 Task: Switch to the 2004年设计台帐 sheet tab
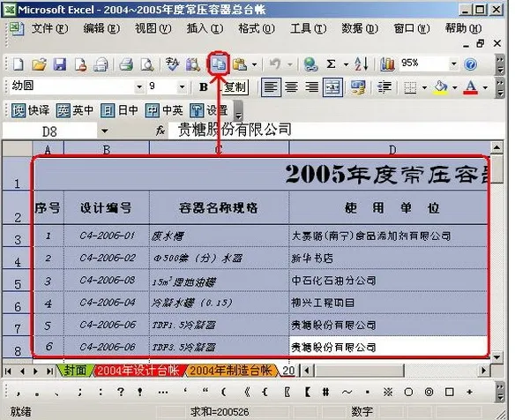click(x=138, y=371)
